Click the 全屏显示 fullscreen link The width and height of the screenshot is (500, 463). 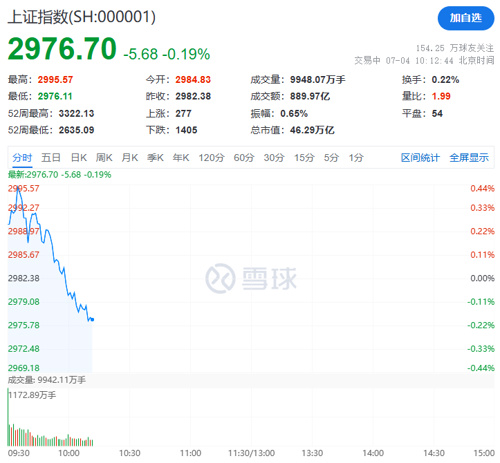coord(469,157)
